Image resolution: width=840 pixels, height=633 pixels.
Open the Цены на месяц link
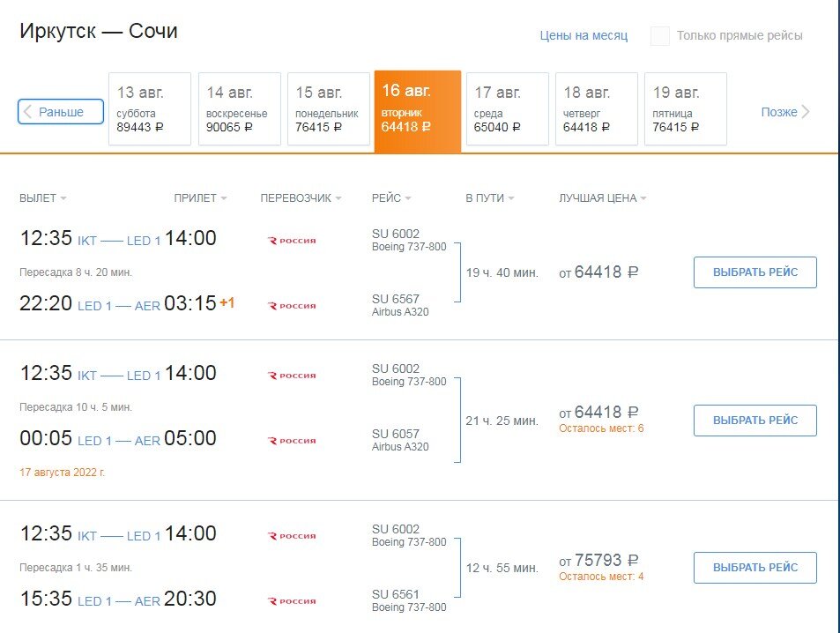(x=584, y=36)
